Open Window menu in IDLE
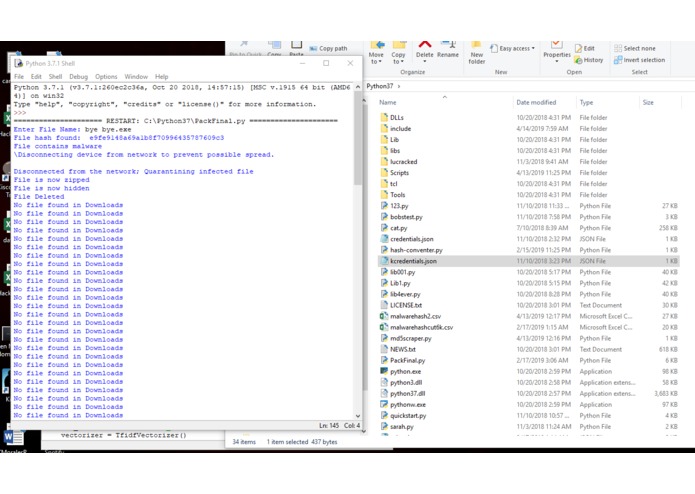The image size is (695, 494). [136, 77]
